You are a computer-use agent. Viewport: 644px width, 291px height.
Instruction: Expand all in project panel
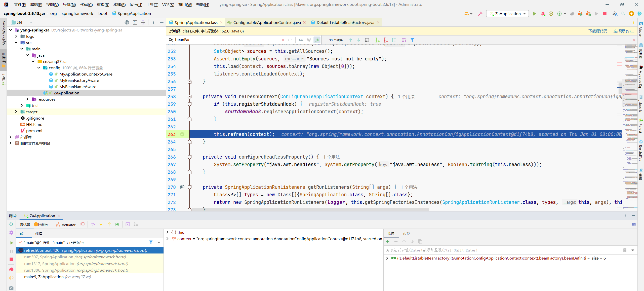[135, 22]
